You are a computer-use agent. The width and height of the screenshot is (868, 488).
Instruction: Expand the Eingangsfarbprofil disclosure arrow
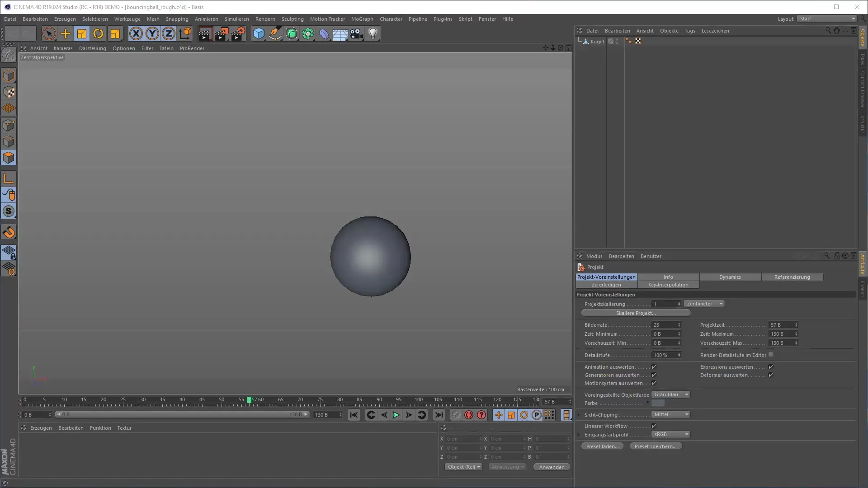[579, 435]
